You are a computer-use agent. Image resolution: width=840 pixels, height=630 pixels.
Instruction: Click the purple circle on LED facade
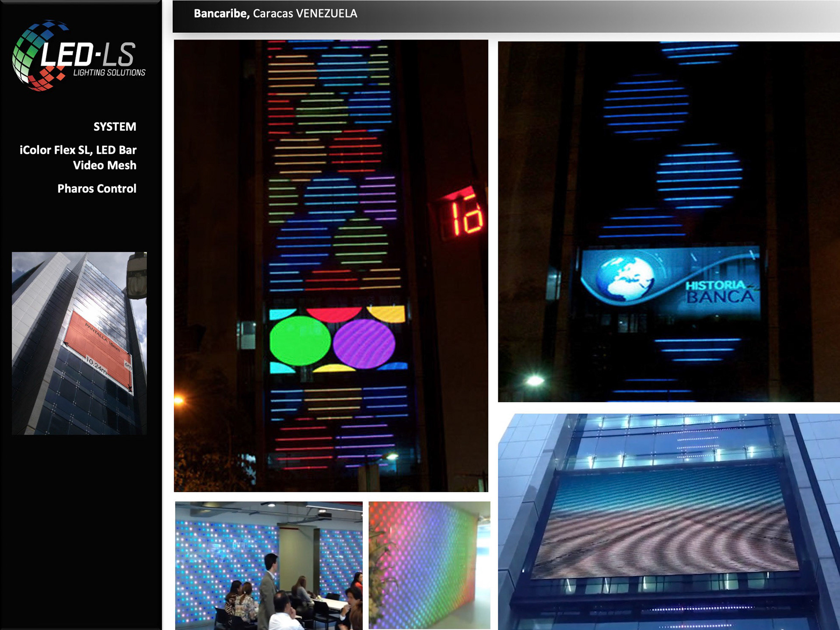[364, 343]
